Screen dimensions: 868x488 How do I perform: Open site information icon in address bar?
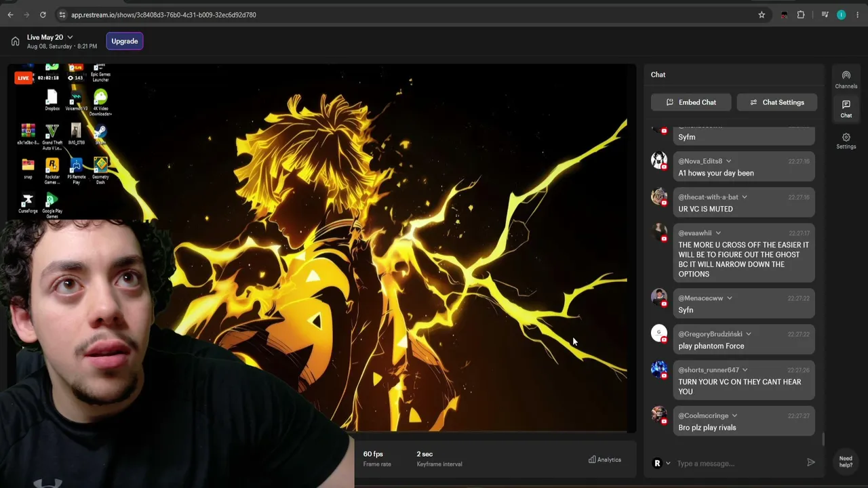click(x=62, y=14)
